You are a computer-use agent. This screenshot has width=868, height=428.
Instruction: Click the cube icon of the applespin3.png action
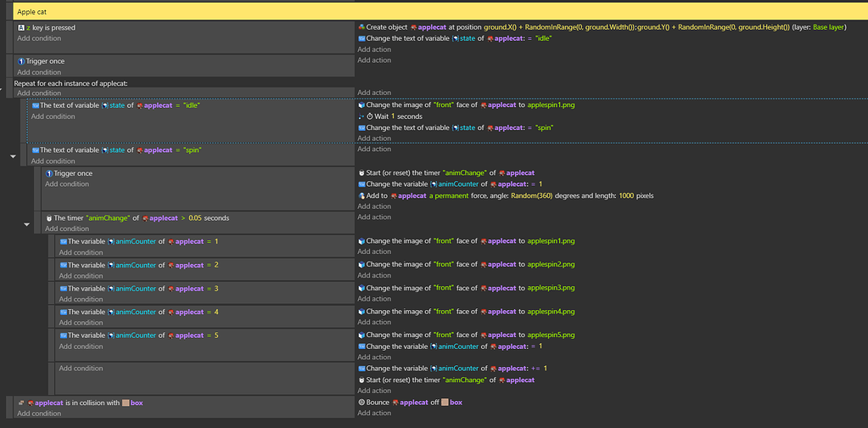361,288
